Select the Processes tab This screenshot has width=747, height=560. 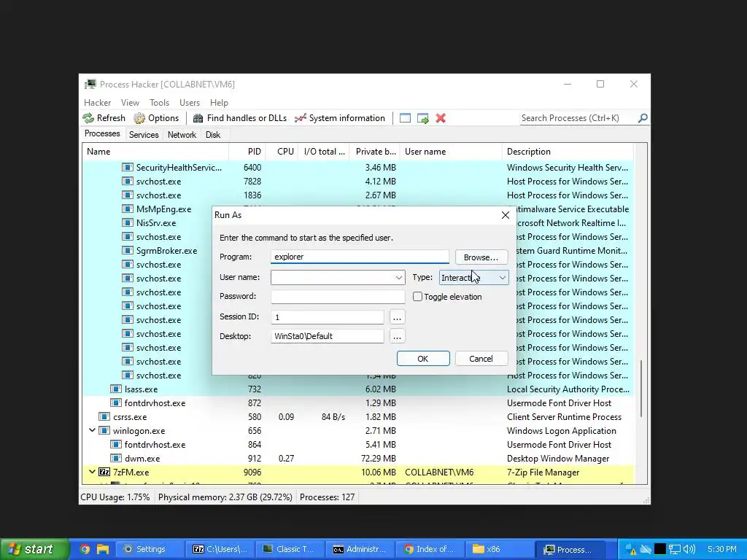[102, 134]
